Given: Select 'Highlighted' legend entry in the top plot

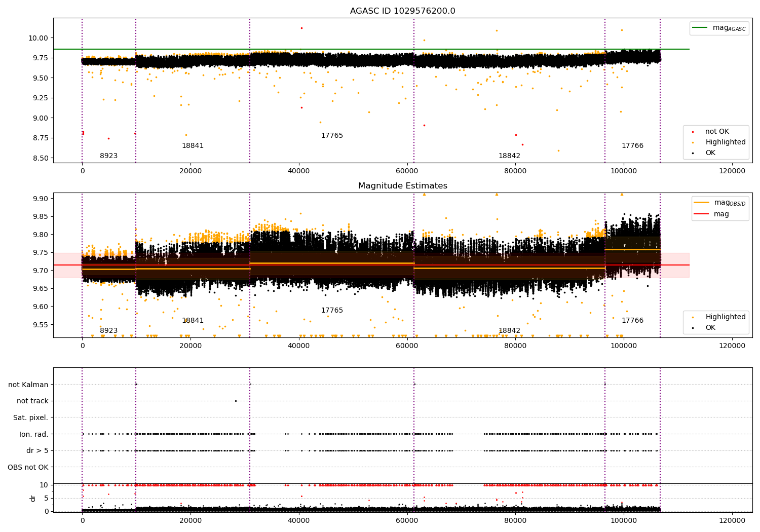Looking at the screenshot, I should (x=725, y=142).
